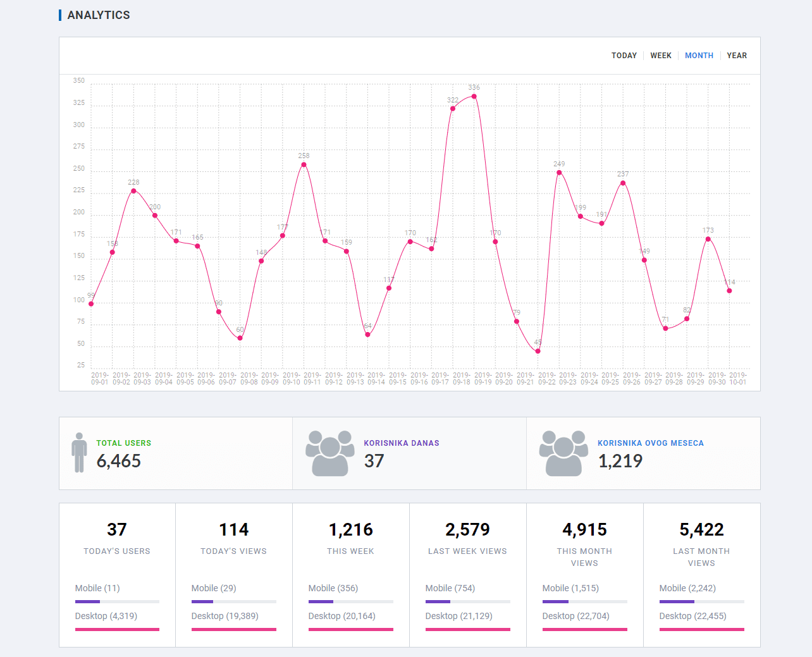Viewport: 812px width, 657px height.
Task: Click the Last Week Views count 2,579
Action: (468, 529)
